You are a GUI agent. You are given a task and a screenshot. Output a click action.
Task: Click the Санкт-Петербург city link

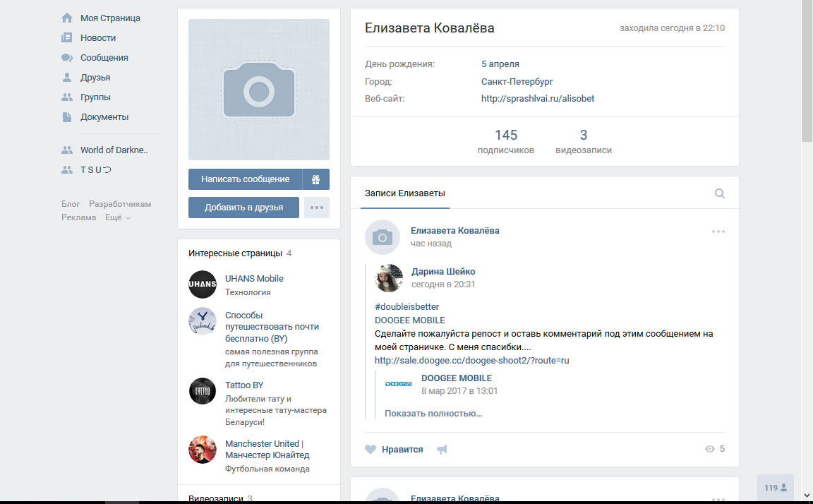pyautogui.click(x=517, y=81)
